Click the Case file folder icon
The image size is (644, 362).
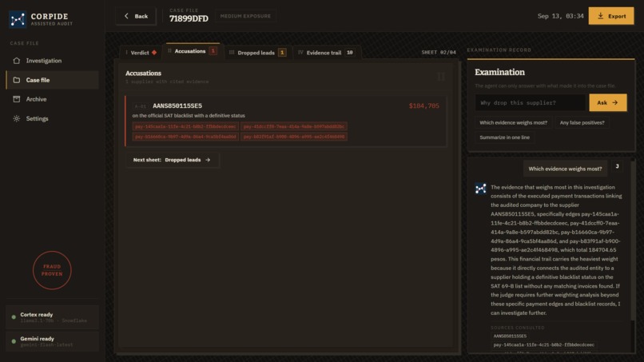coord(17,80)
